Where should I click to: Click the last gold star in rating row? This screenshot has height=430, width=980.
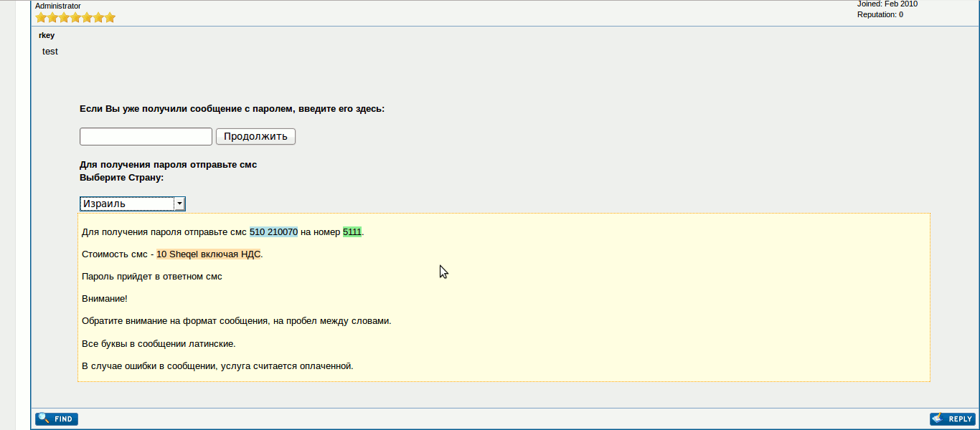pyautogui.click(x=110, y=17)
